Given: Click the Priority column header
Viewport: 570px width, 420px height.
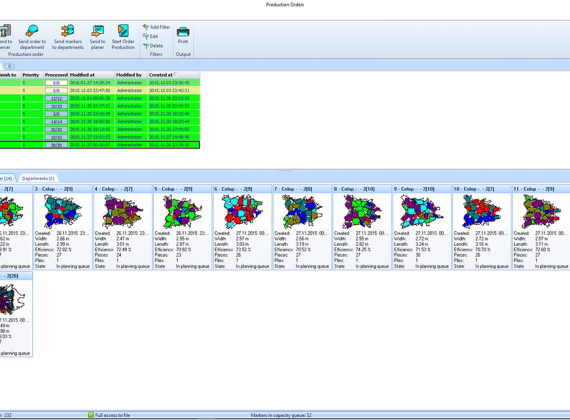Looking at the screenshot, I should (x=32, y=75).
